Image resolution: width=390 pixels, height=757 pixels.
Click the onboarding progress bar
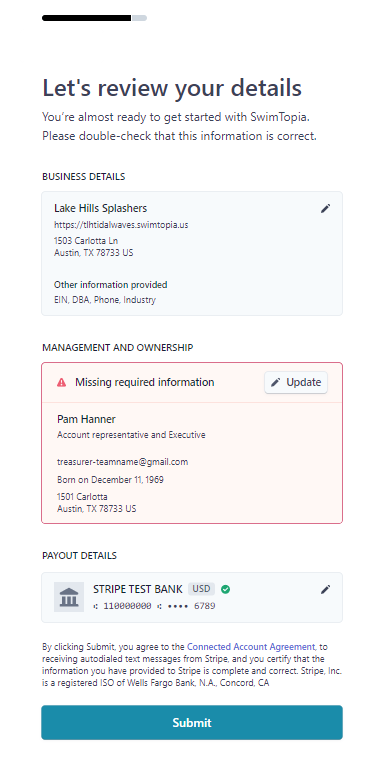(x=94, y=18)
